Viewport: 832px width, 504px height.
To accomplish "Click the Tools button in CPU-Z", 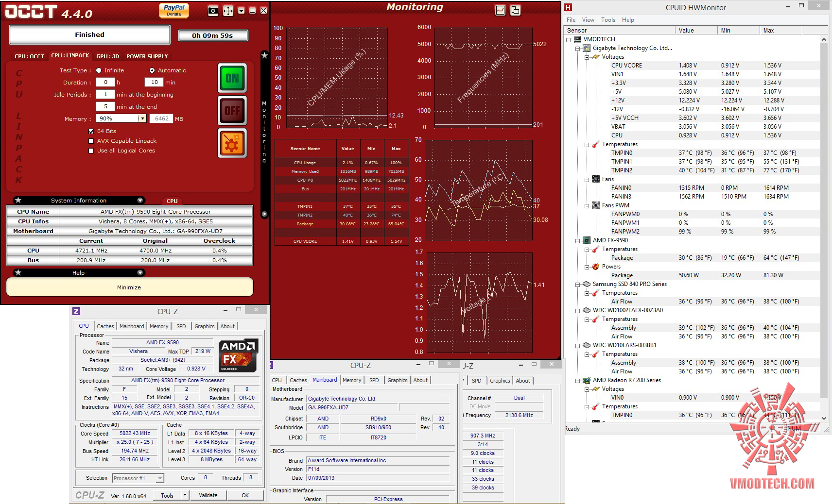I will point(167,495).
